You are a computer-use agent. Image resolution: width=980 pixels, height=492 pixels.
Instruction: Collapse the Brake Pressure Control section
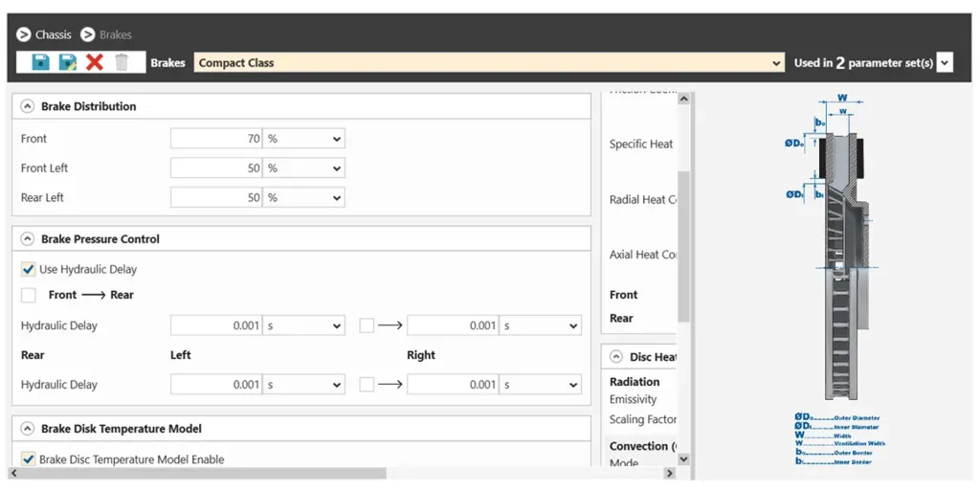pyautogui.click(x=27, y=238)
